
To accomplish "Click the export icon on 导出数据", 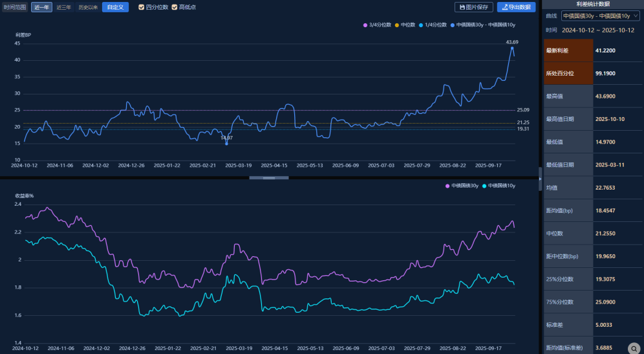I will click(x=506, y=7).
